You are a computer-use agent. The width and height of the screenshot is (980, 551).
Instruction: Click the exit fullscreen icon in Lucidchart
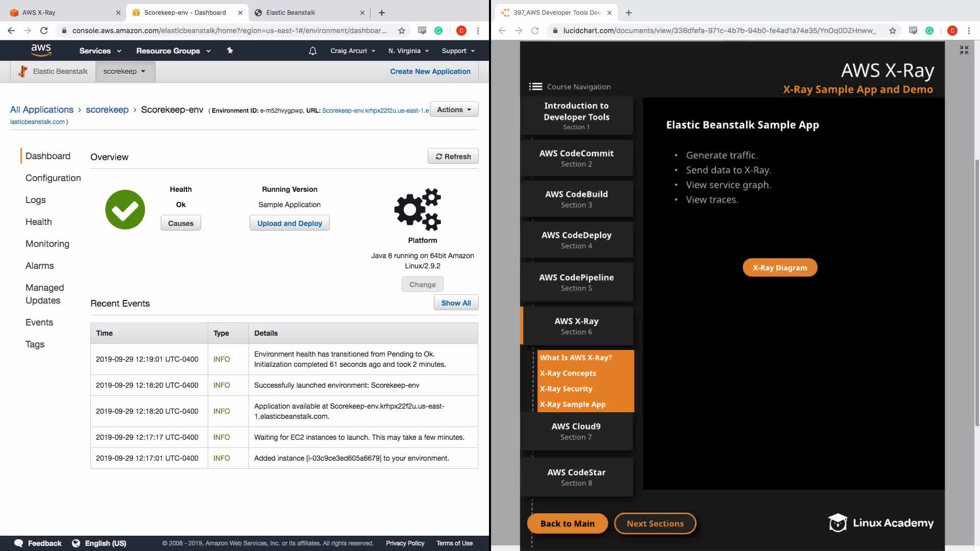pos(964,50)
